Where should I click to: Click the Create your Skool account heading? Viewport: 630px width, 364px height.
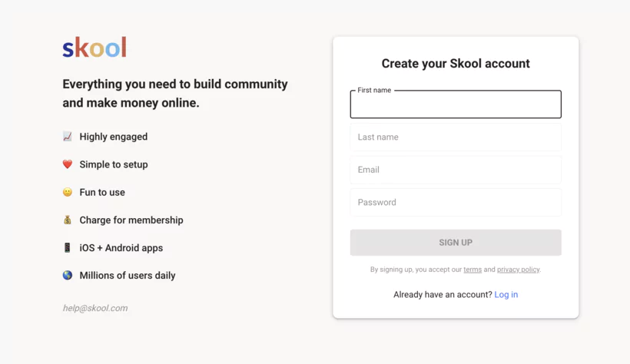click(456, 64)
